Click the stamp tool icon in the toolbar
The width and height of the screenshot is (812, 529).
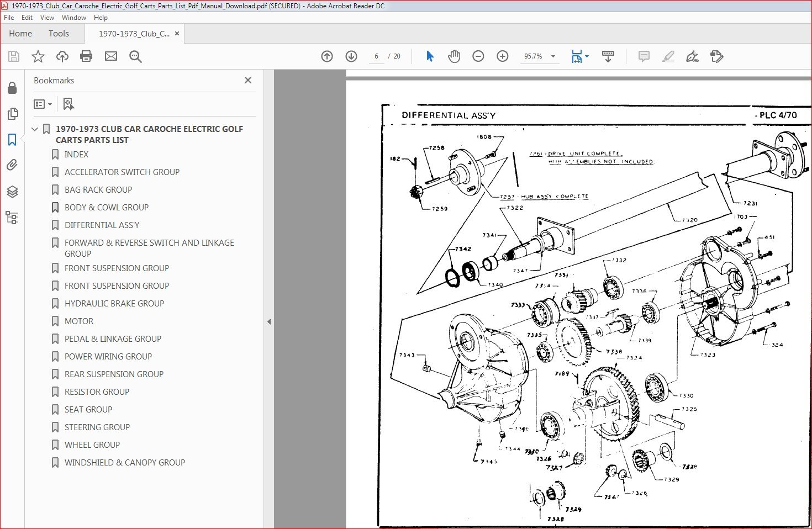tap(716, 56)
